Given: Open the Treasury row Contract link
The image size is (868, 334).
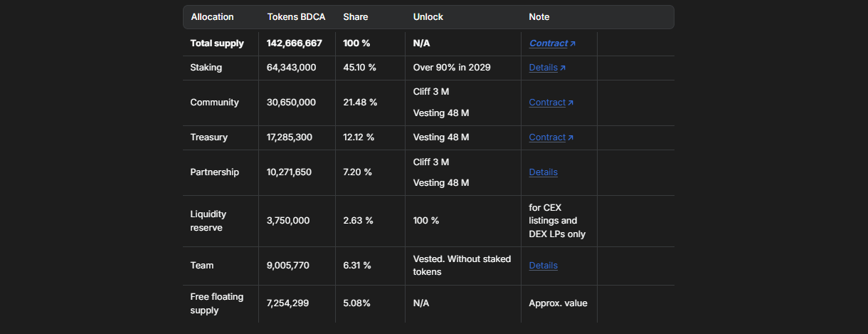Looking at the screenshot, I should point(546,137).
